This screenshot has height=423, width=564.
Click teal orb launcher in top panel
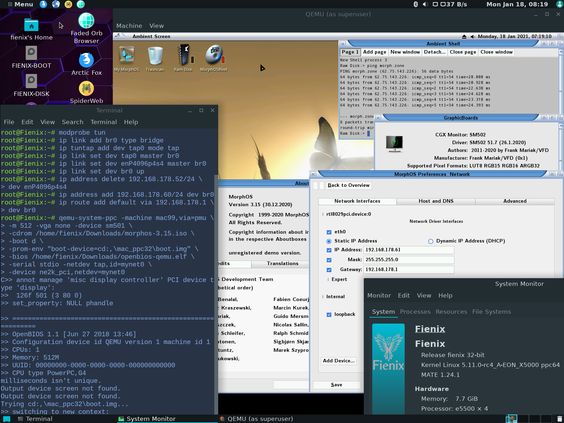point(81,4)
